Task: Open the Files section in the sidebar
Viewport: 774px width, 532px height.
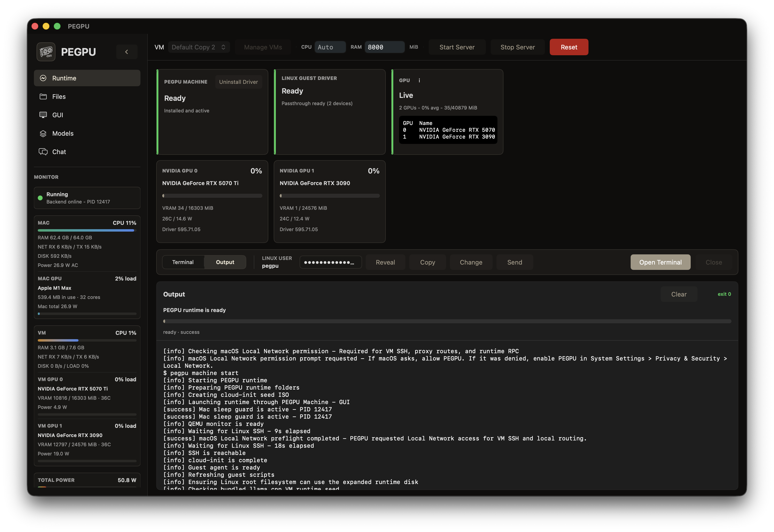Action: tap(87, 96)
